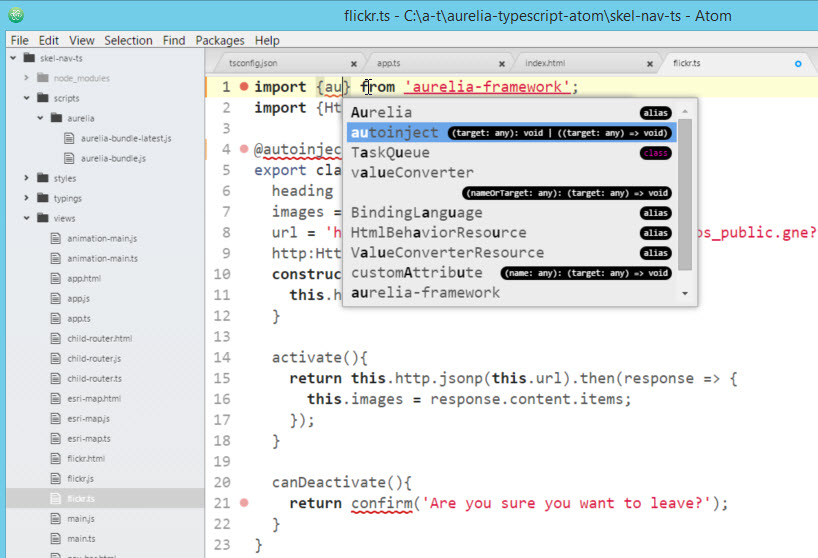Open app.ts in the file tree
The height and width of the screenshot is (558, 818).
pos(79,318)
